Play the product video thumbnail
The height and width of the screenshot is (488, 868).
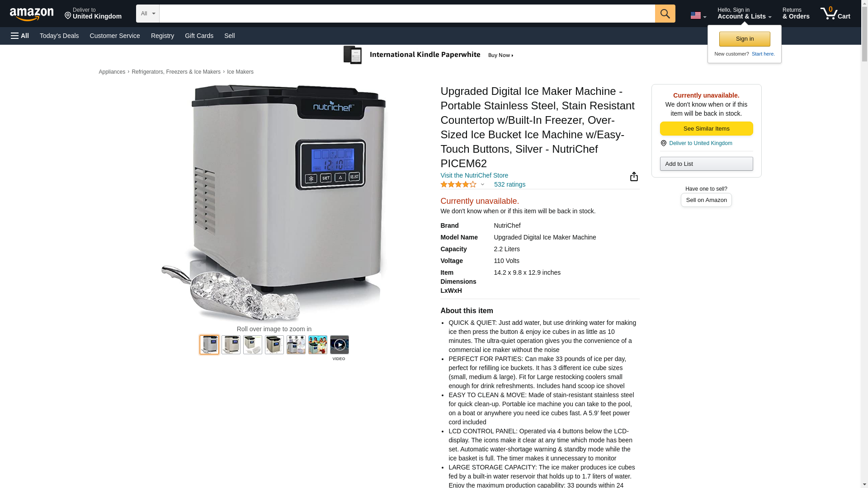coord(339,345)
